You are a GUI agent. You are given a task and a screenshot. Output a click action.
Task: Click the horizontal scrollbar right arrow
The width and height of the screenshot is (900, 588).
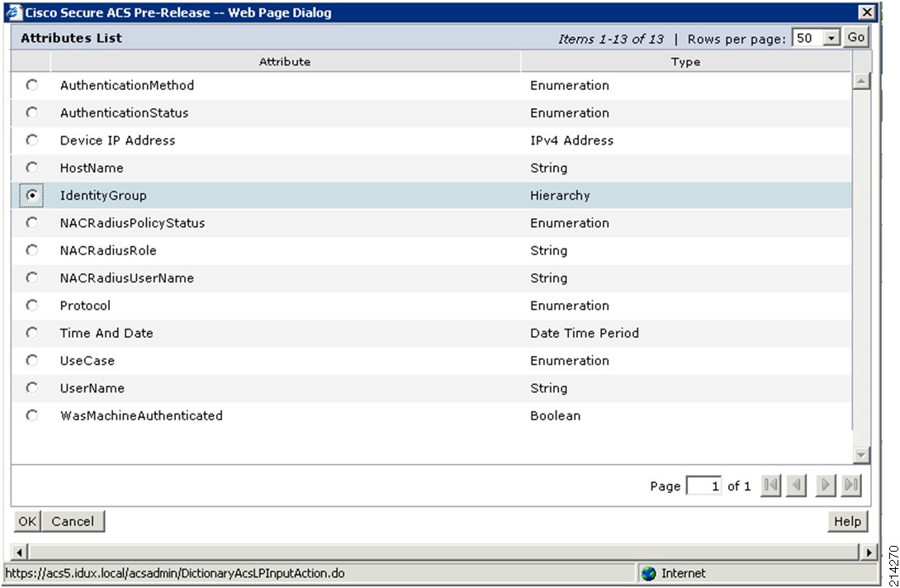coord(868,552)
